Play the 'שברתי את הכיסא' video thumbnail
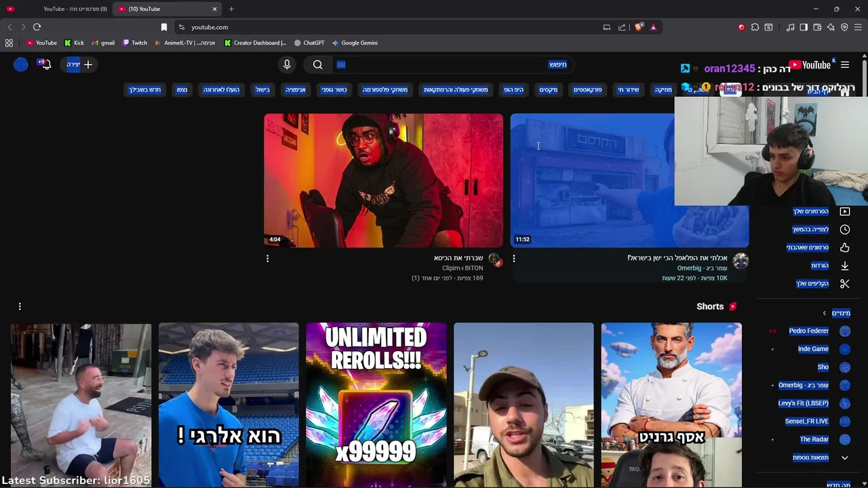Viewport: 868px width, 488px height. tap(384, 180)
